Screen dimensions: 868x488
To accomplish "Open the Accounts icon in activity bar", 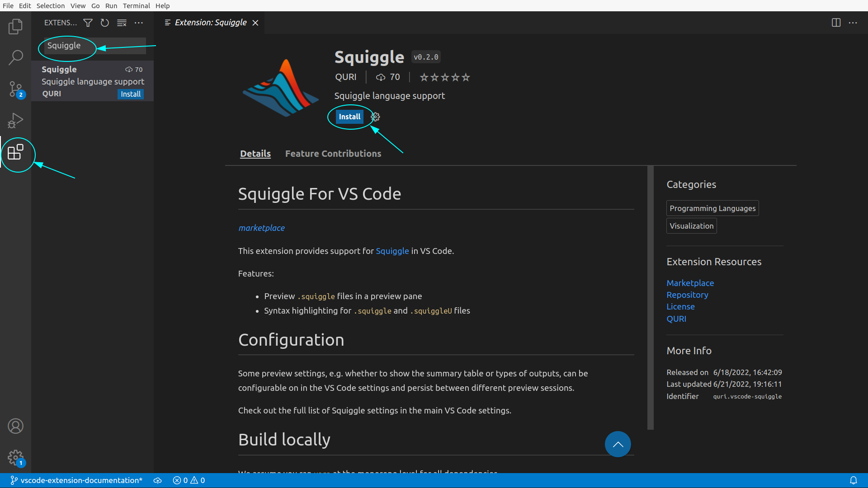I will [x=15, y=426].
